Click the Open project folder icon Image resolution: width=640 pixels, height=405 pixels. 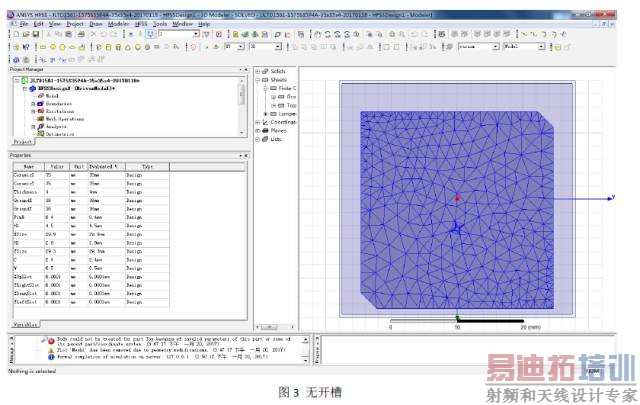[x=26, y=34]
